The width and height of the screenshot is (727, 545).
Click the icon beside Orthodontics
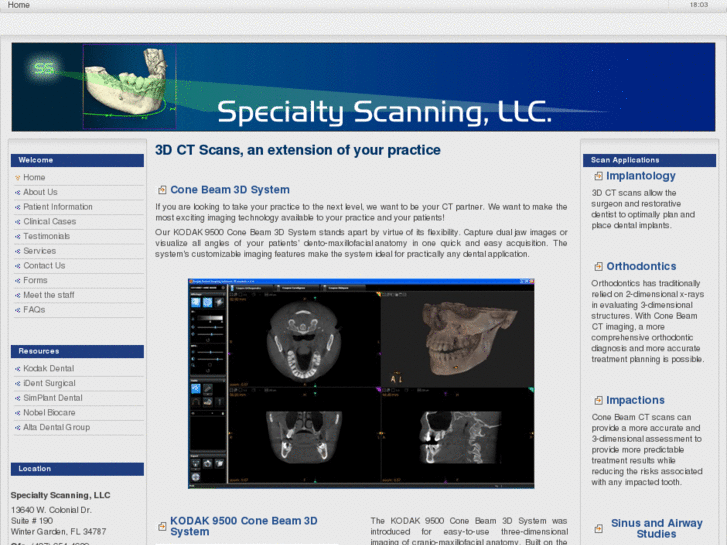[x=598, y=266]
